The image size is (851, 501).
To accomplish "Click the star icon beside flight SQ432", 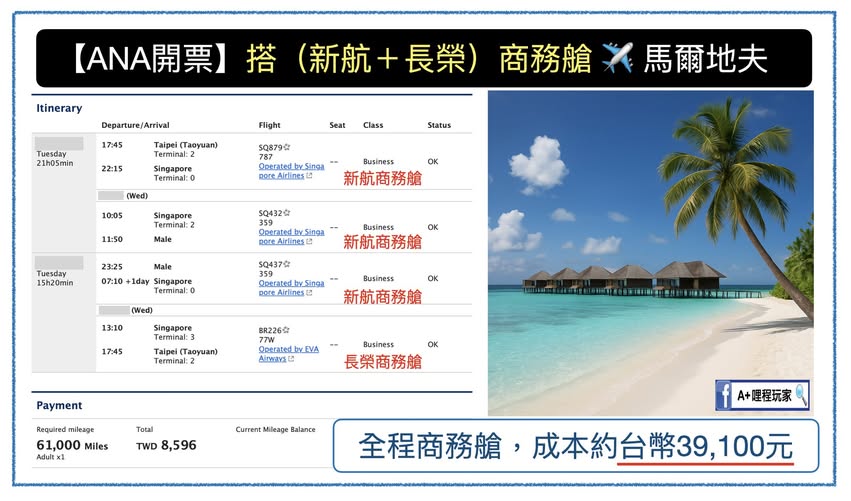I will pyautogui.click(x=287, y=213).
